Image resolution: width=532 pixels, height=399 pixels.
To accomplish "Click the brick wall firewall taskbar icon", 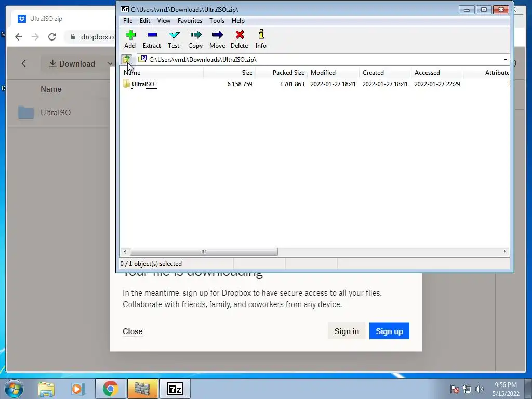I will [142, 389].
